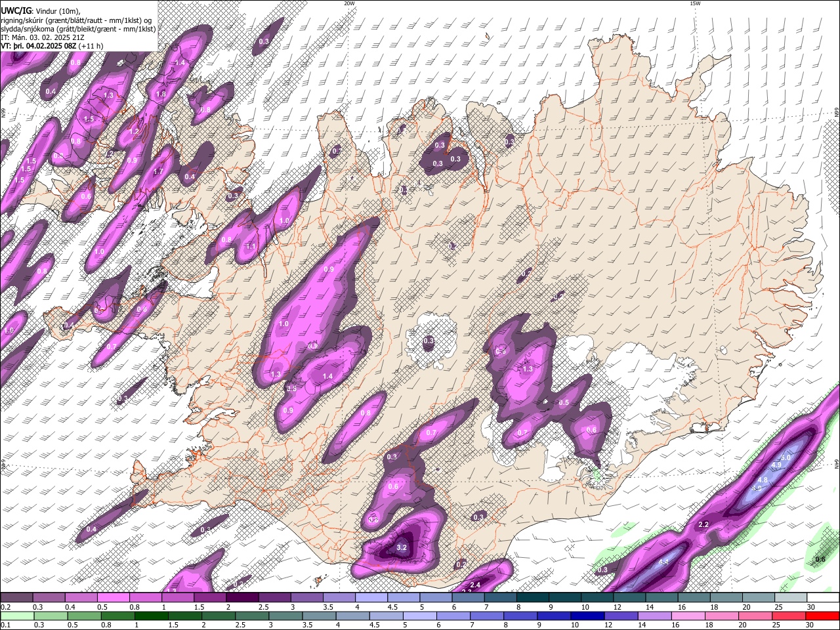The width and height of the screenshot is (840, 630).
Task: Click the '0.2' label of the upper legend
Action: [x=5, y=607]
